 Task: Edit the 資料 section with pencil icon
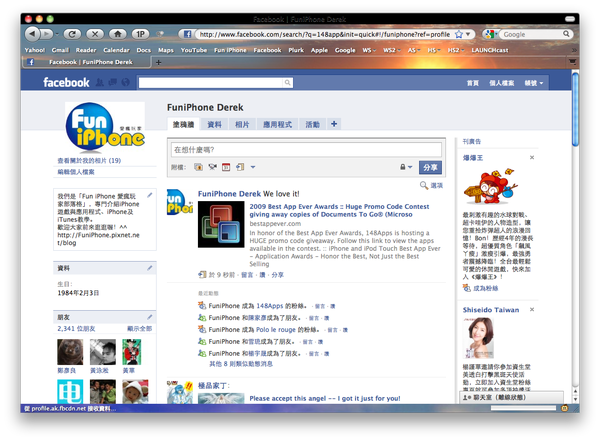(x=150, y=268)
